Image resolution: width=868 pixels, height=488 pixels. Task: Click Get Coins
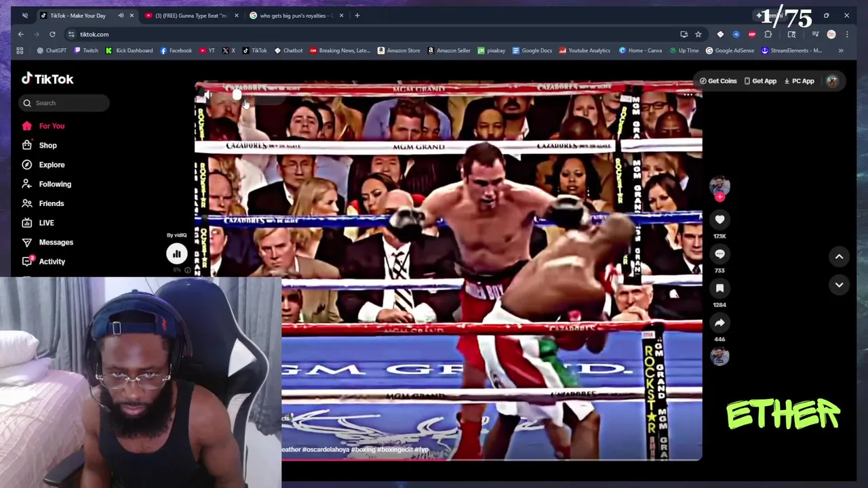(x=718, y=81)
